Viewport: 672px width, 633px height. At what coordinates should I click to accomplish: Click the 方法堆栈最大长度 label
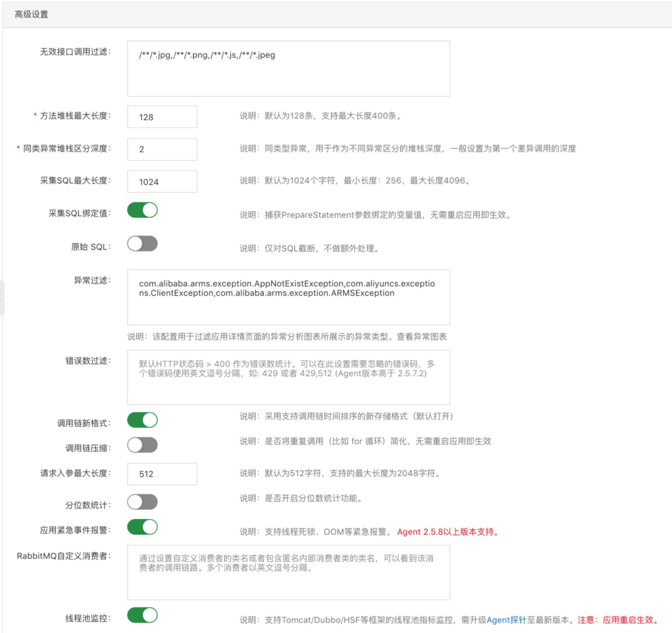tap(75, 116)
